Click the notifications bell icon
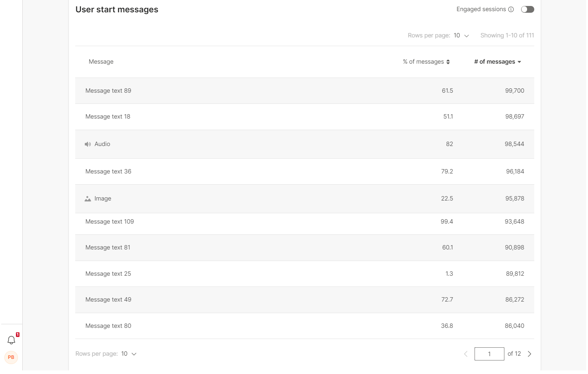 [x=12, y=340]
